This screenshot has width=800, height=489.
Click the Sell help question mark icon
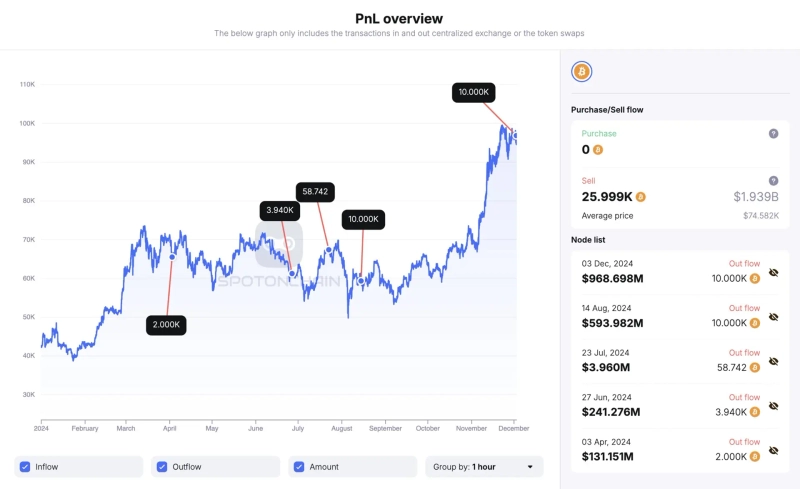click(x=773, y=180)
